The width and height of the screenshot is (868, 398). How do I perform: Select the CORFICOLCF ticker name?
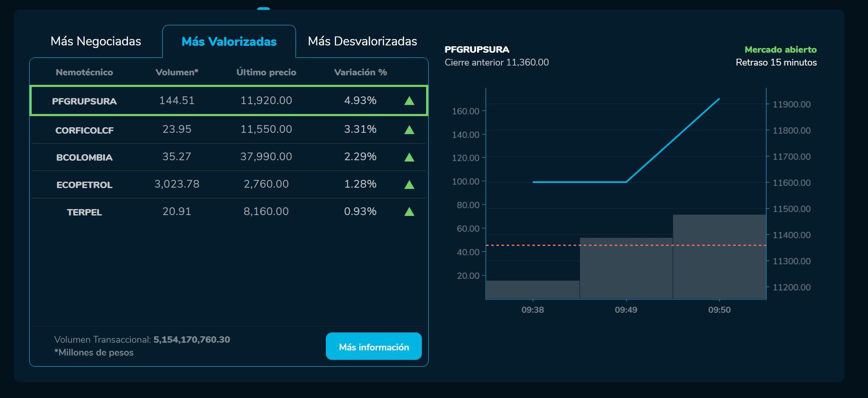tap(84, 130)
